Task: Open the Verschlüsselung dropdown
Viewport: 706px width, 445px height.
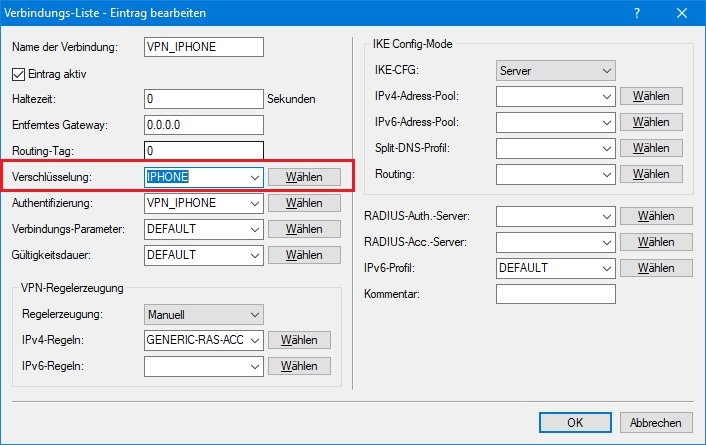Action: coord(254,177)
